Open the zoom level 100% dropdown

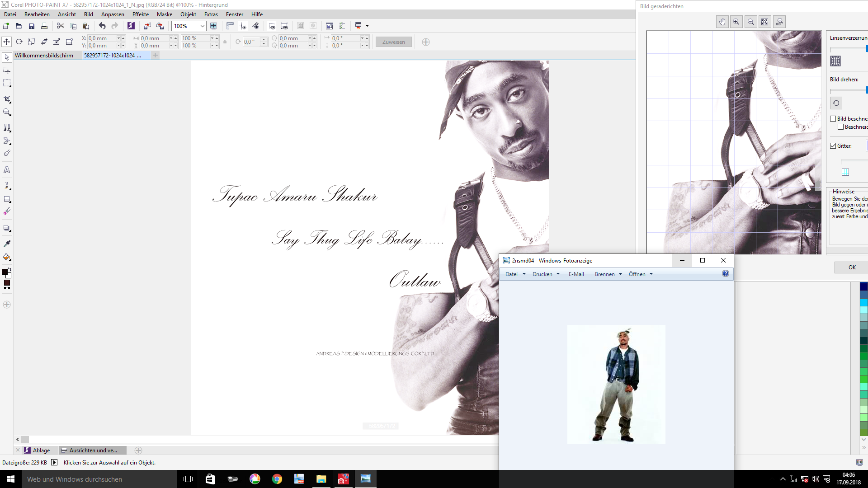pyautogui.click(x=202, y=26)
